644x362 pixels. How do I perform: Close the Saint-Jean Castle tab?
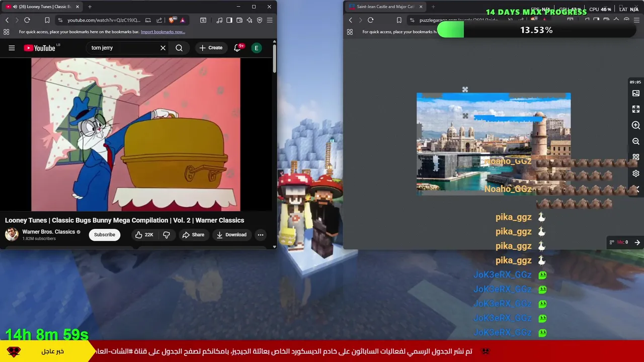[x=421, y=7]
